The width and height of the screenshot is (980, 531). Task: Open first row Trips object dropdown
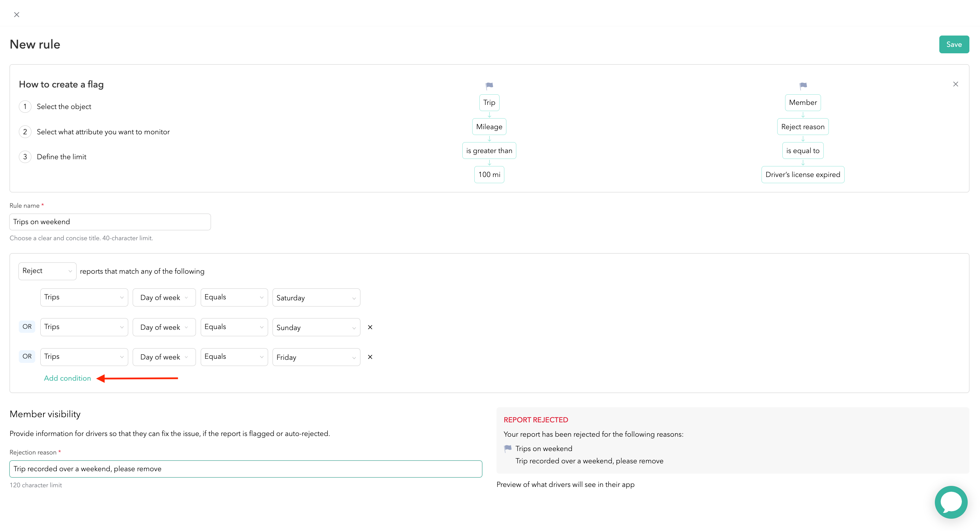click(x=84, y=297)
